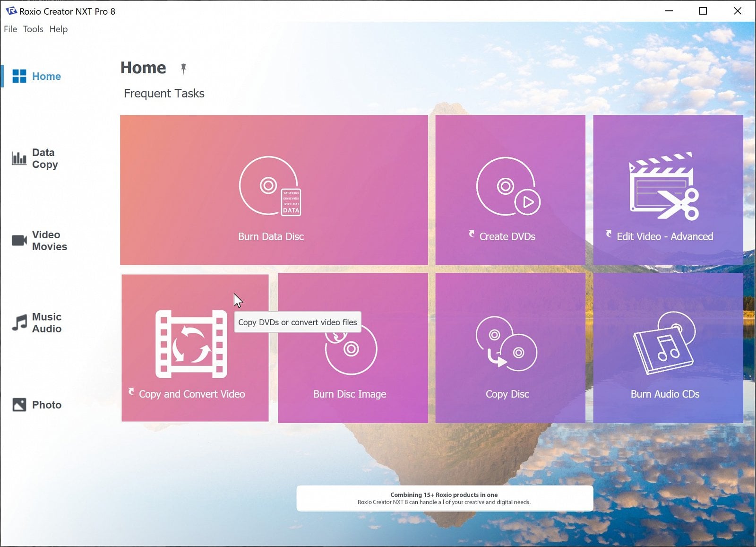Switch to the Home sidebar tab label
756x547 pixels.
46,76
